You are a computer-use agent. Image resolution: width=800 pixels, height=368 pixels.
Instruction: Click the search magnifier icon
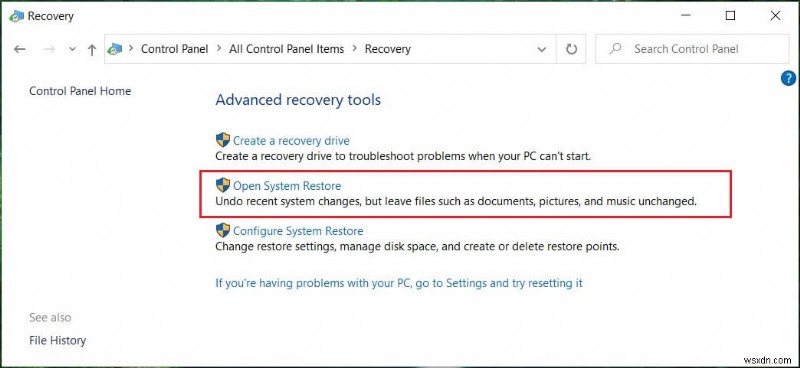pos(616,48)
